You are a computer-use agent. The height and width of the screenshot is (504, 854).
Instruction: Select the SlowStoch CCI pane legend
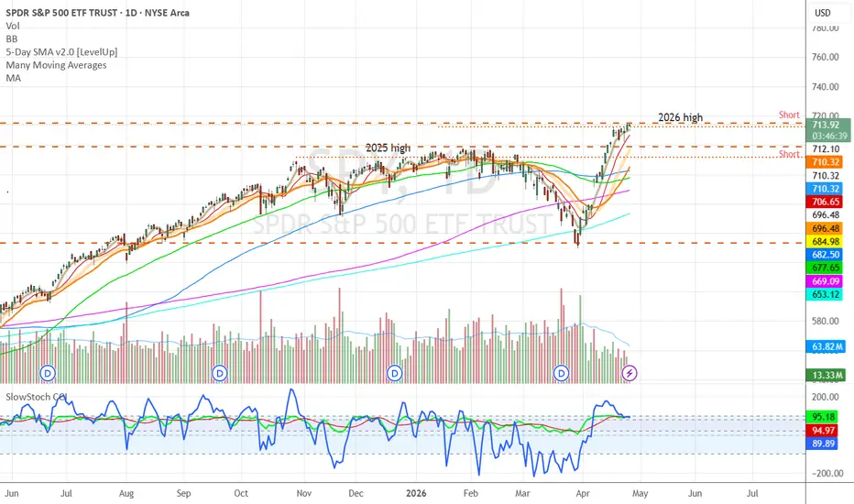pyautogui.click(x=36, y=397)
